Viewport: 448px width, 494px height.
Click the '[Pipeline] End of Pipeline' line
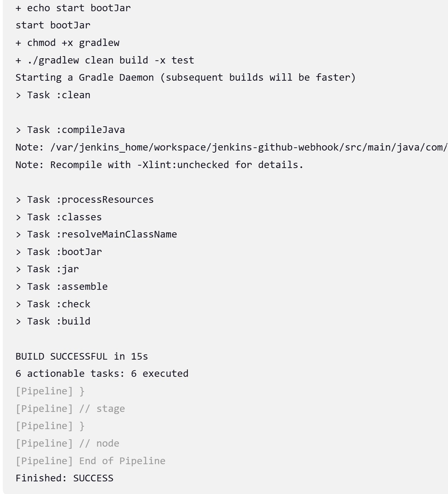click(x=90, y=461)
